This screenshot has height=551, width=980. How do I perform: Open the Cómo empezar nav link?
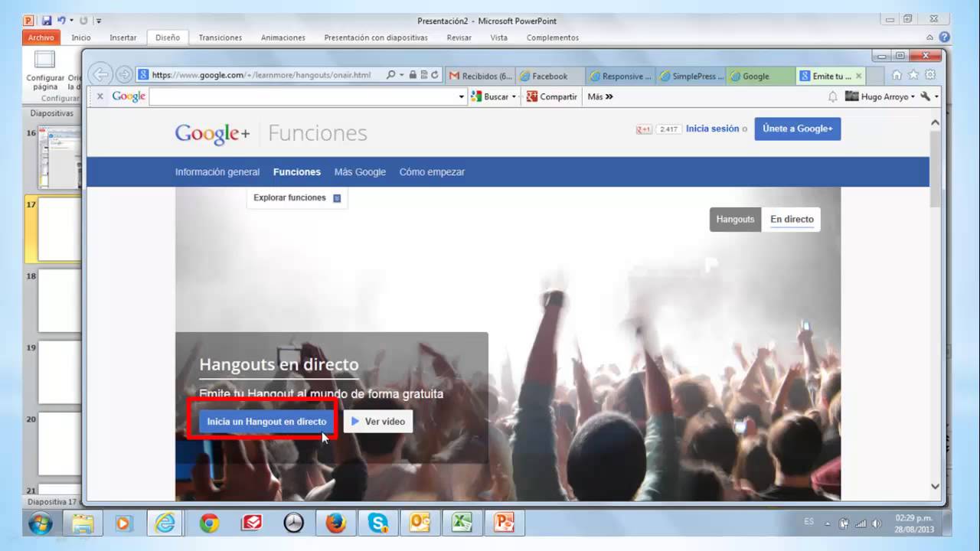point(432,172)
